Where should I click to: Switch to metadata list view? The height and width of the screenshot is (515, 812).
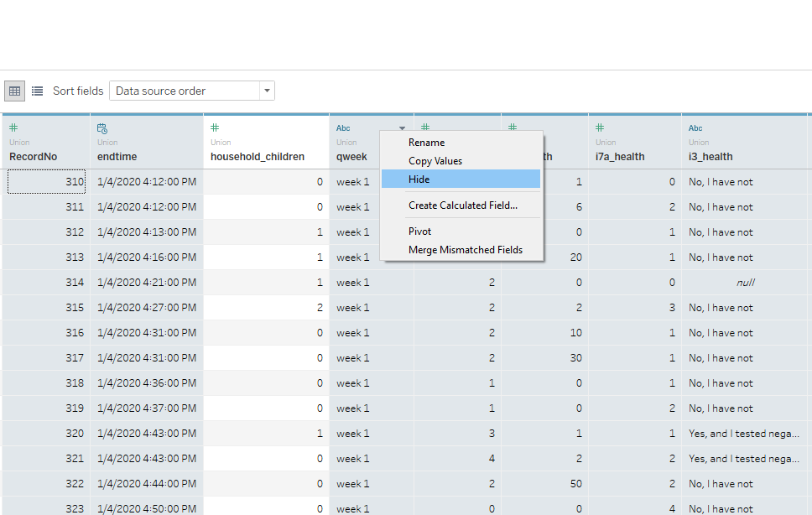pyautogui.click(x=37, y=91)
